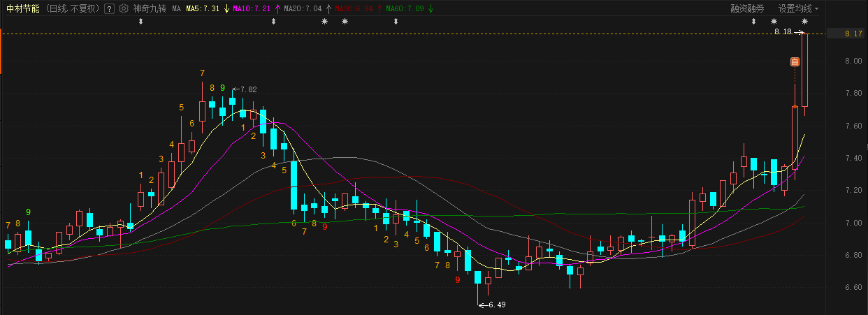The height and width of the screenshot is (315, 868).
Task: Toggle the 神奇九转 indicator
Action: coord(150,9)
